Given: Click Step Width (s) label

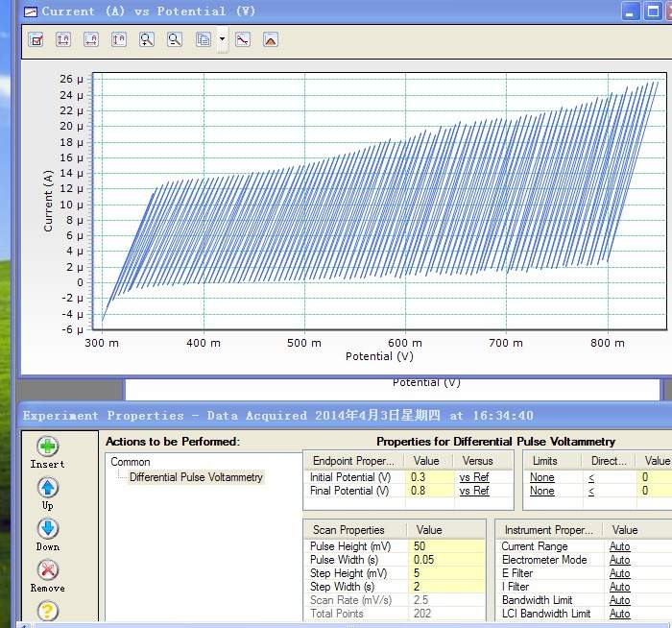Looking at the screenshot, I should pos(342,587).
